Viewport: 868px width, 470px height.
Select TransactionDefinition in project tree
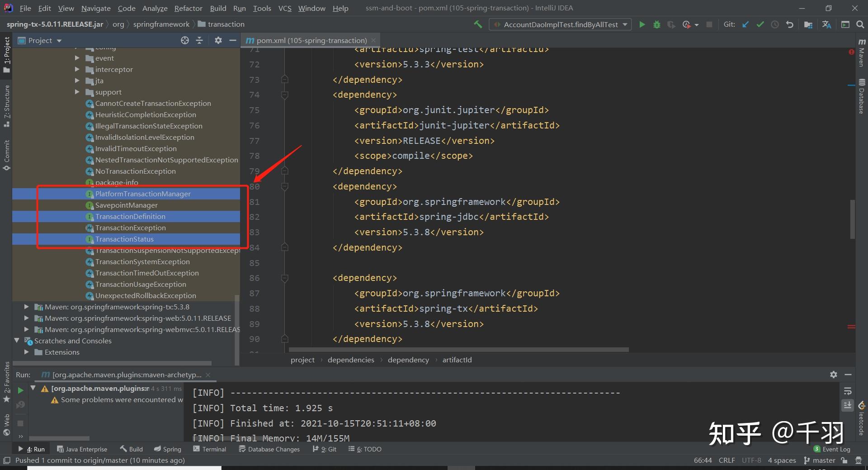pyautogui.click(x=130, y=216)
